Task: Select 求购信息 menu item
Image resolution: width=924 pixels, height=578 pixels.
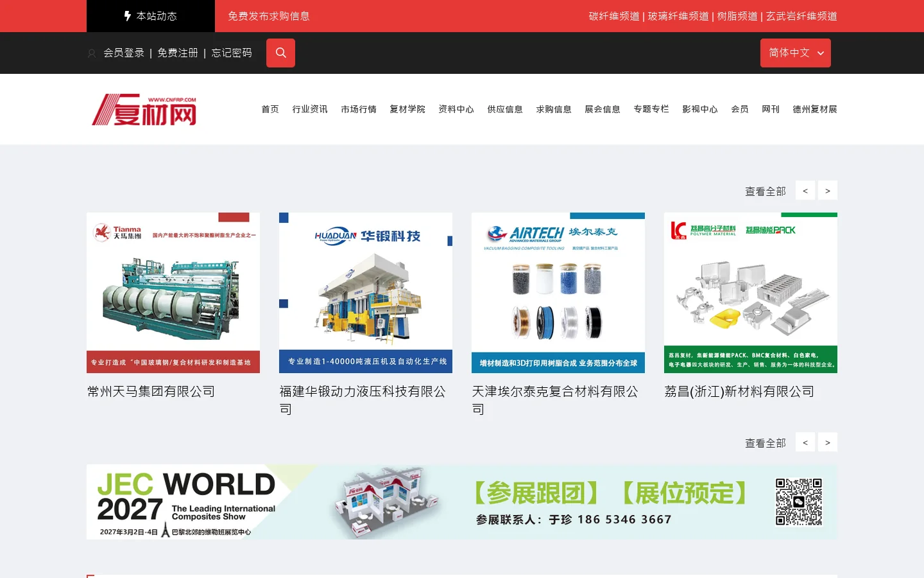Action: click(554, 109)
